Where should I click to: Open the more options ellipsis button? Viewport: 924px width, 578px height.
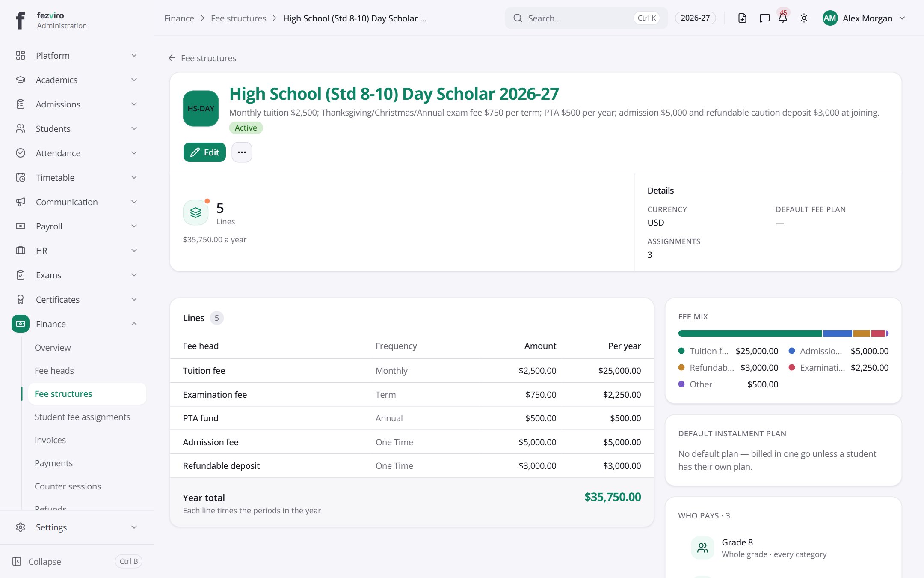click(242, 152)
